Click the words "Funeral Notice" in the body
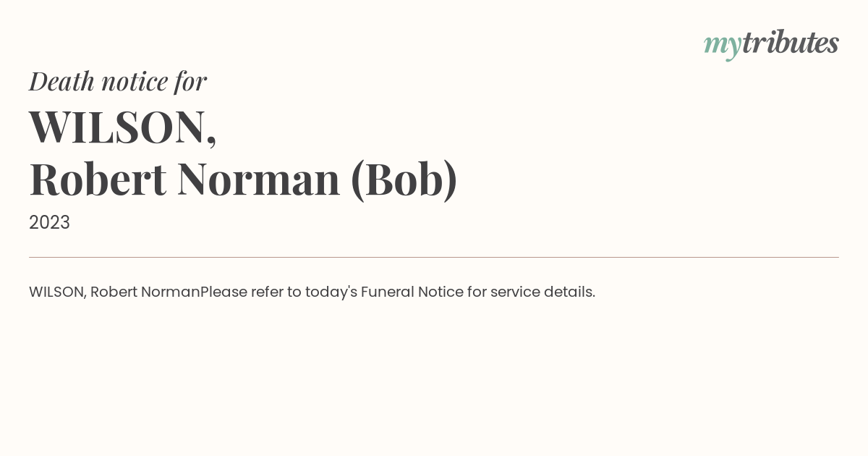Viewport: 868px width, 456px height. 412,292
